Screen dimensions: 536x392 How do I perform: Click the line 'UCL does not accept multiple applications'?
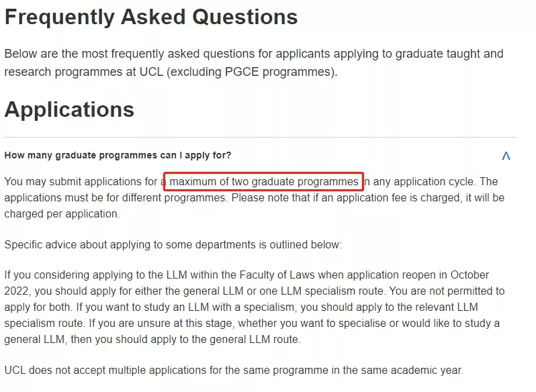234,370
